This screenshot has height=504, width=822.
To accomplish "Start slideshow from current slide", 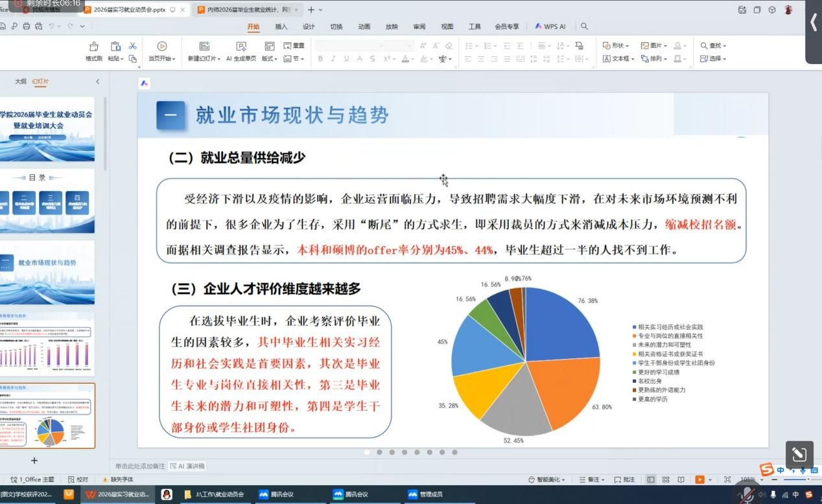I will 162,47.
